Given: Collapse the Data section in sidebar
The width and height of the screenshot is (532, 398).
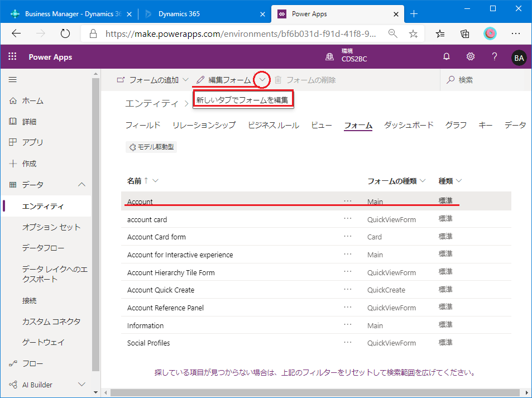Looking at the screenshot, I should click(82, 185).
